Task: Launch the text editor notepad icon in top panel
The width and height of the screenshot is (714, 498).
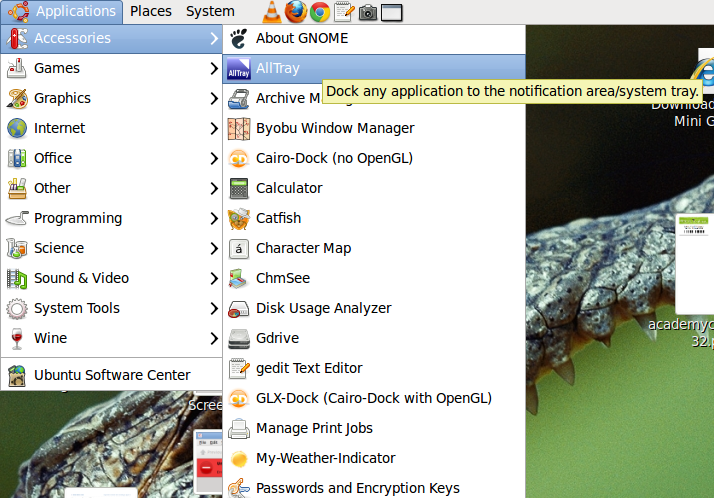Action: tap(344, 12)
